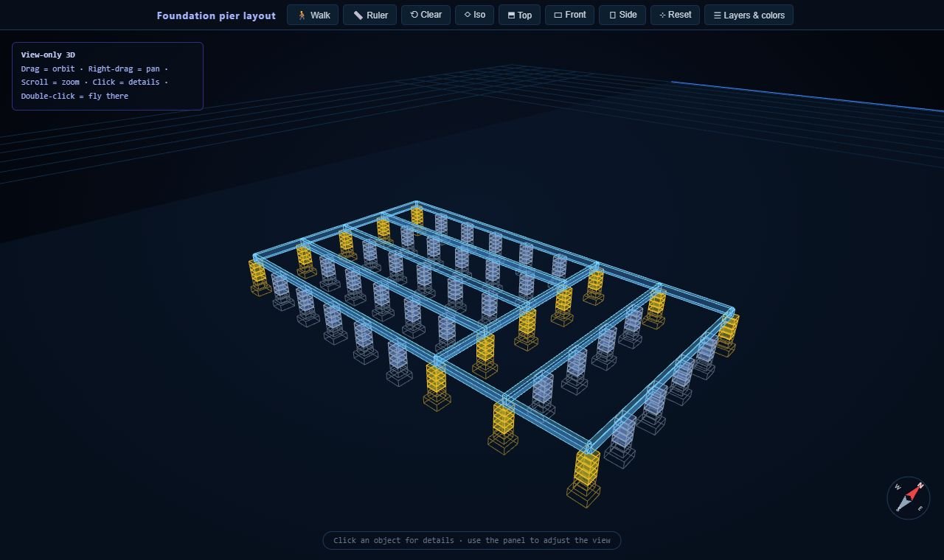Click the "Click an object for details" hint bar
This screenshot has width=944, height=560.
[472, 540]
